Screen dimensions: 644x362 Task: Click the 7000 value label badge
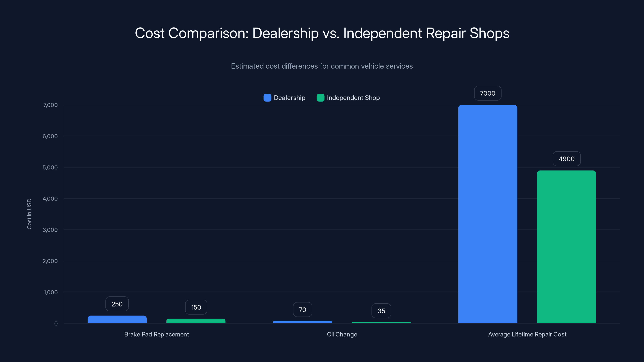point(487,93)
